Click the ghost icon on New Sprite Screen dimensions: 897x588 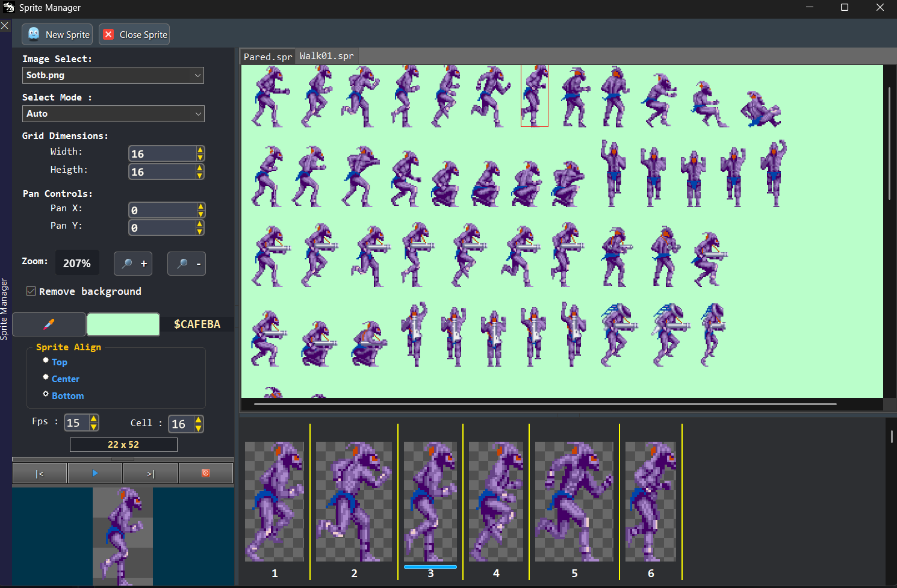[34, 34]
